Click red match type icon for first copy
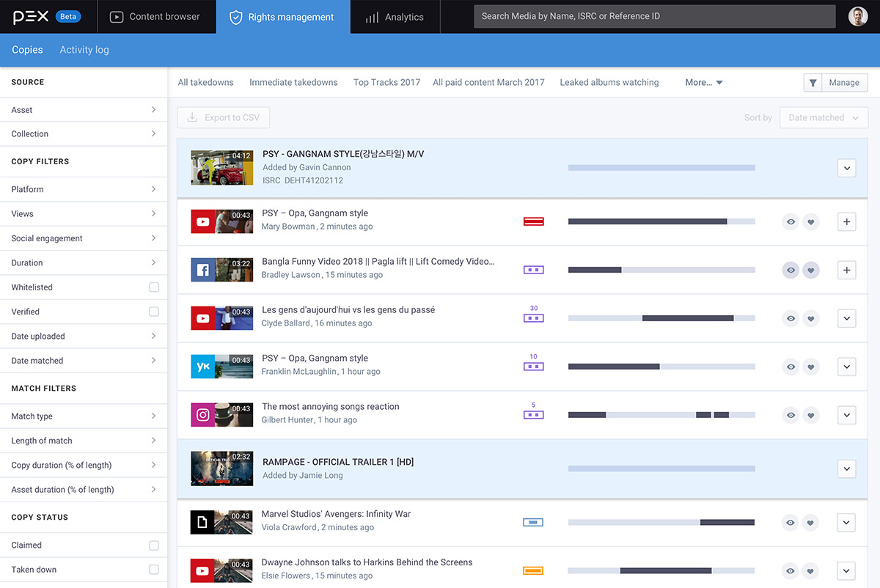880x588 pixels. (533, 221)
